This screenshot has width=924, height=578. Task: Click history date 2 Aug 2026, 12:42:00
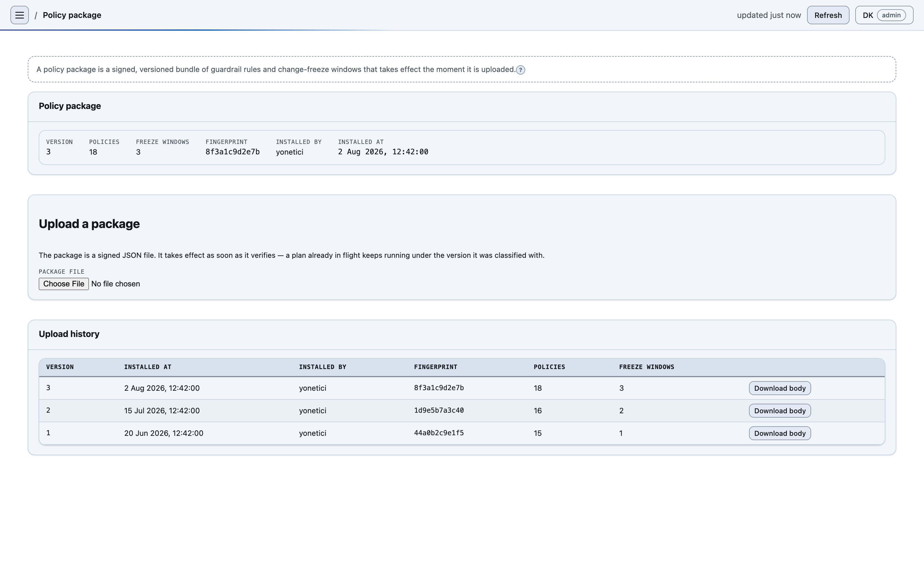click(162, 388)
